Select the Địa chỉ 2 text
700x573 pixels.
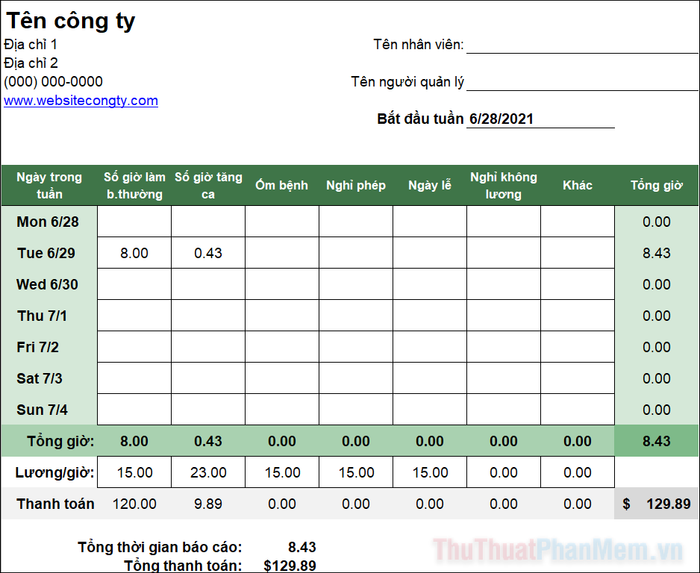(31, 63)
